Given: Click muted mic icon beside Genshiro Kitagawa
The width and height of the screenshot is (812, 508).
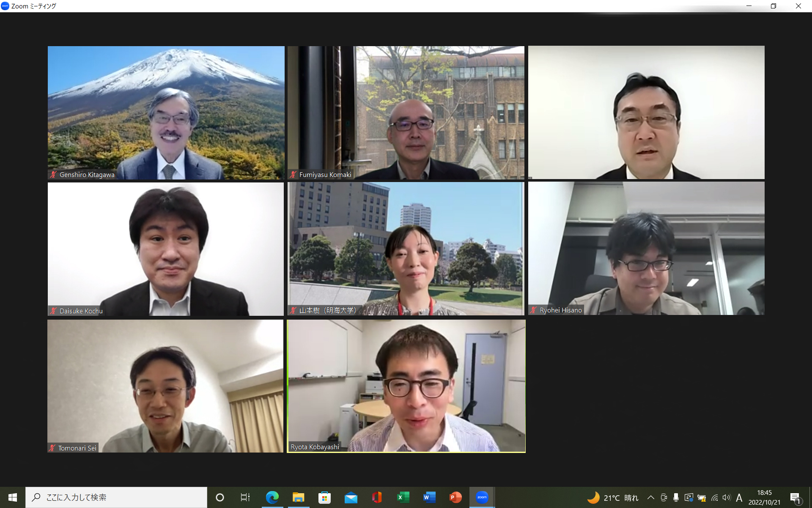Looking at the screenshot, I should click(x=53, y=174).
